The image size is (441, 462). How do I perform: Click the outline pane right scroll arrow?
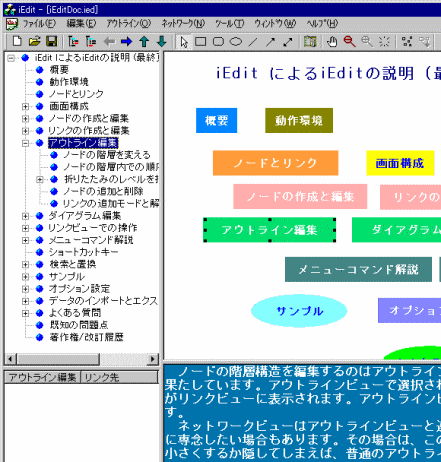[x=153, y=359]
